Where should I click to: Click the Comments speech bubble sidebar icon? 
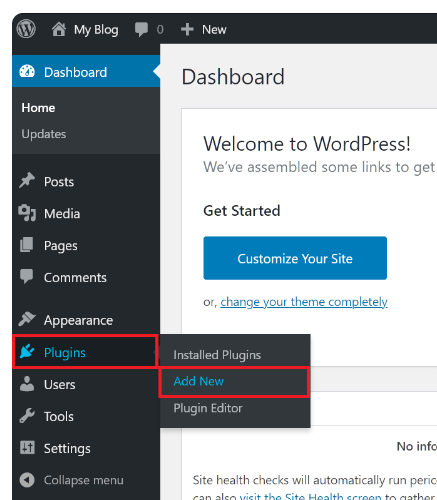tap(27, 276)
